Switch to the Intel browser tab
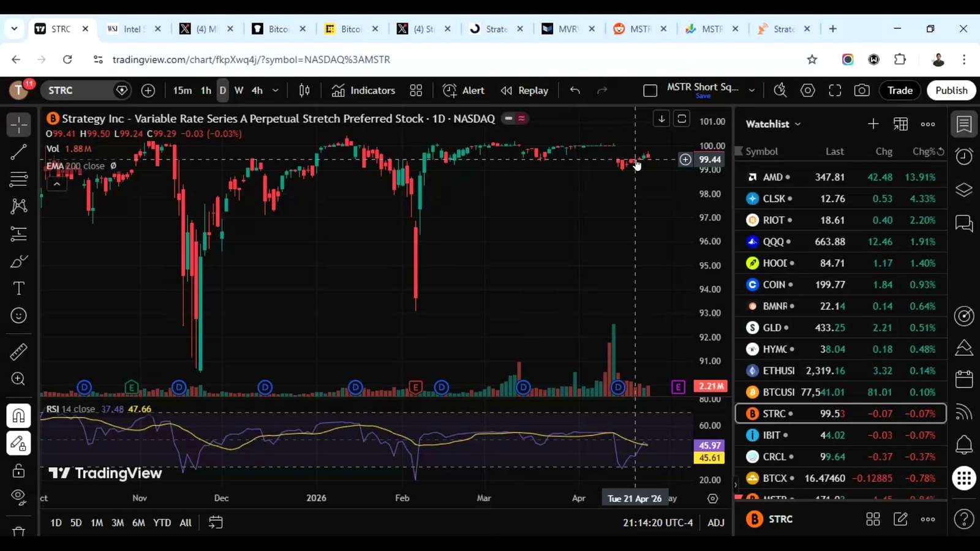Image resolution: width=980 pixels, height=551 pixels. point(134,29)
